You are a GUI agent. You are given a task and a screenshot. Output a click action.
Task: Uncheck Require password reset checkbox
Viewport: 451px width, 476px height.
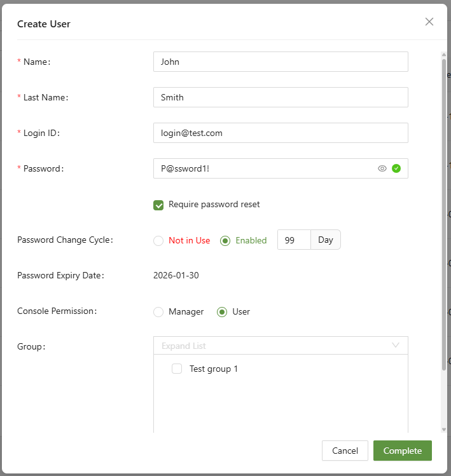click(x=159, y=205)
